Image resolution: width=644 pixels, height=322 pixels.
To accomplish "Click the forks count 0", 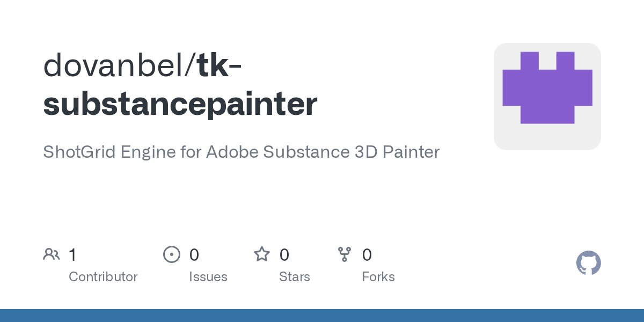I will tap(367, 255).
